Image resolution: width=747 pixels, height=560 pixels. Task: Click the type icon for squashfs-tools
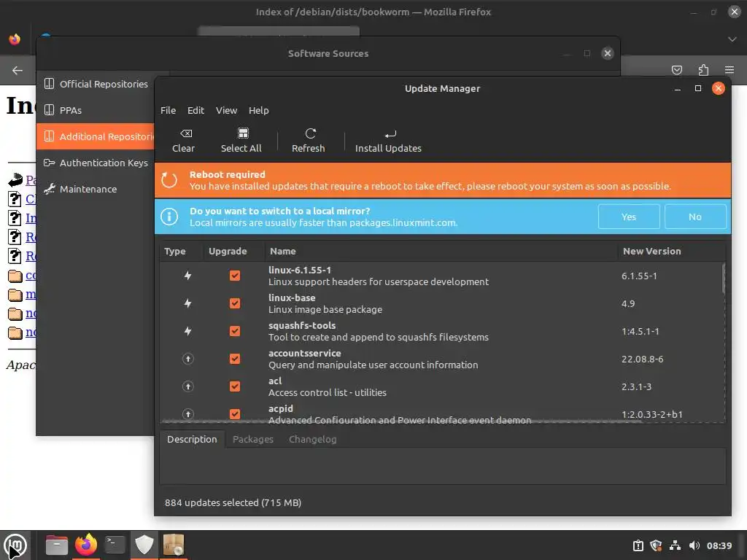(x=187, y=331)
